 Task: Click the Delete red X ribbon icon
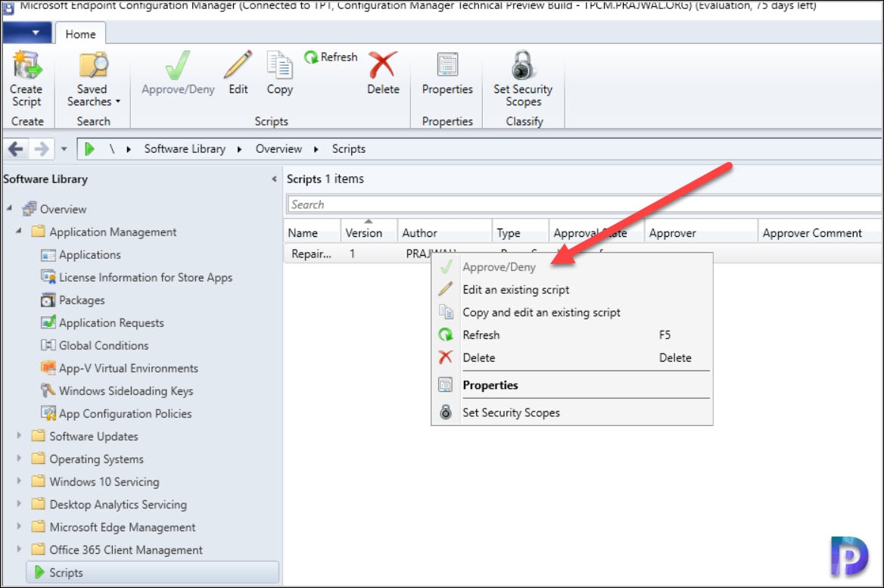point(383,65)
